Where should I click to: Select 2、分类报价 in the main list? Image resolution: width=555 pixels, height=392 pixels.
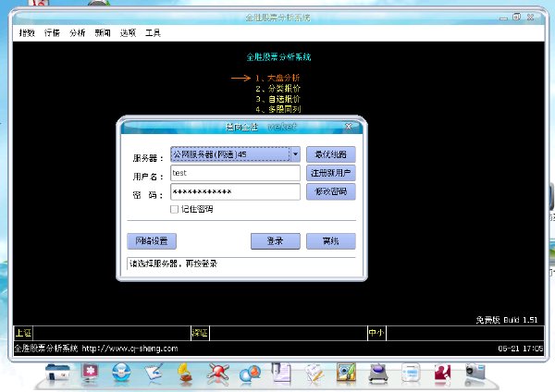pos(277,89)
